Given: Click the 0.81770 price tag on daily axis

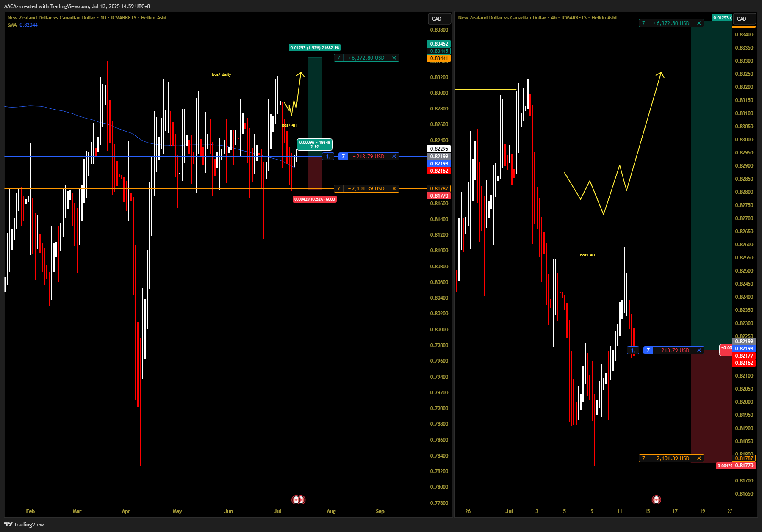Looking at the screenshot, I should coord(439,196).
